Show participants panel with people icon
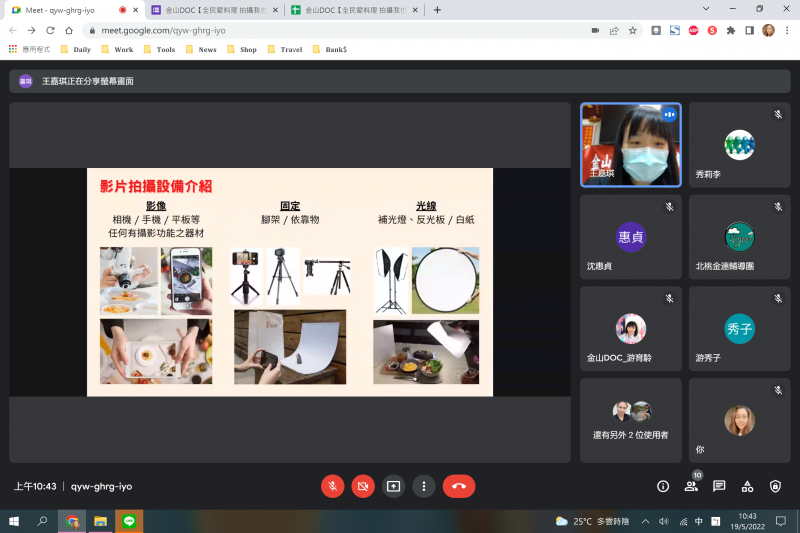Screen dimensions: 800x533 point(691,486)
